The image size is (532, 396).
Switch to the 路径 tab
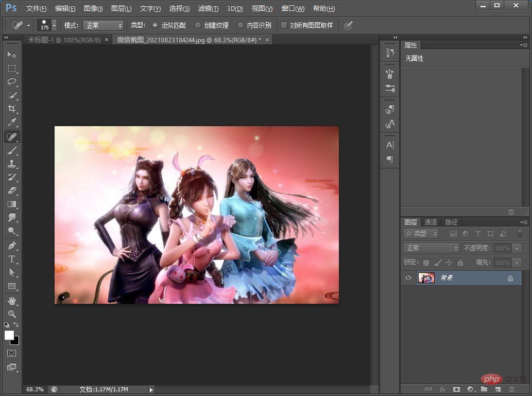coord(451,222)
